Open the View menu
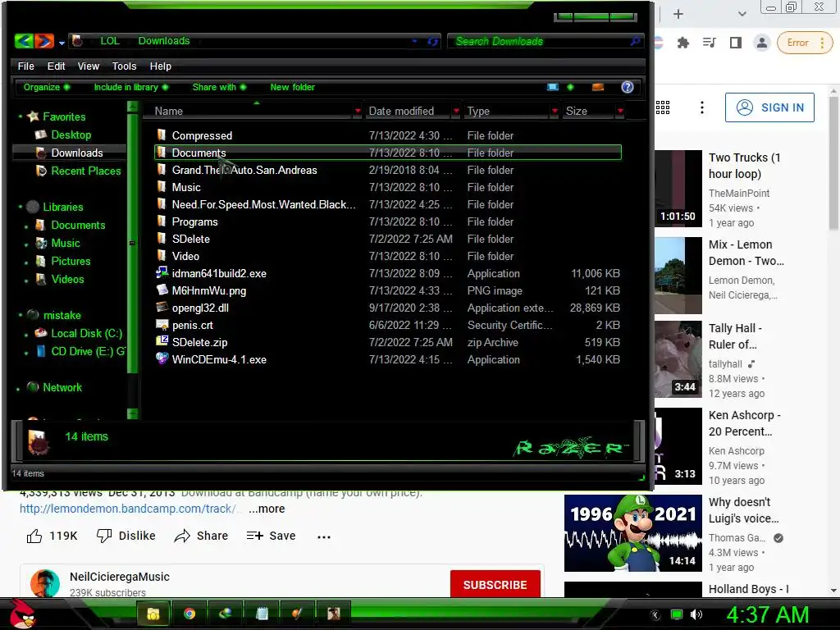Screen dimensions: 840x630 click(x=89, y=66)
